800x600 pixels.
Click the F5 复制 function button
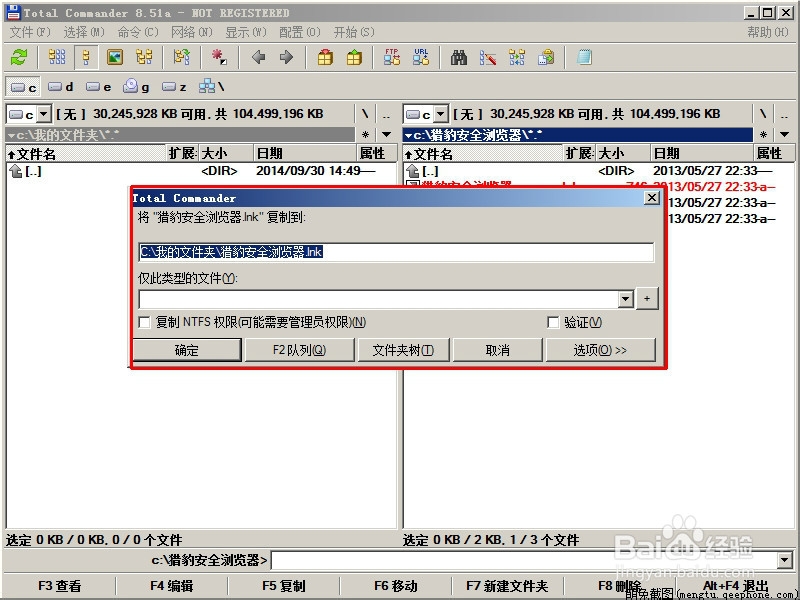point(284,586)
